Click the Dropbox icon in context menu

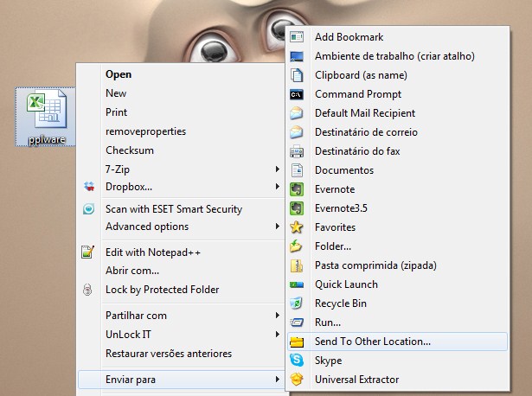[89, 186]
